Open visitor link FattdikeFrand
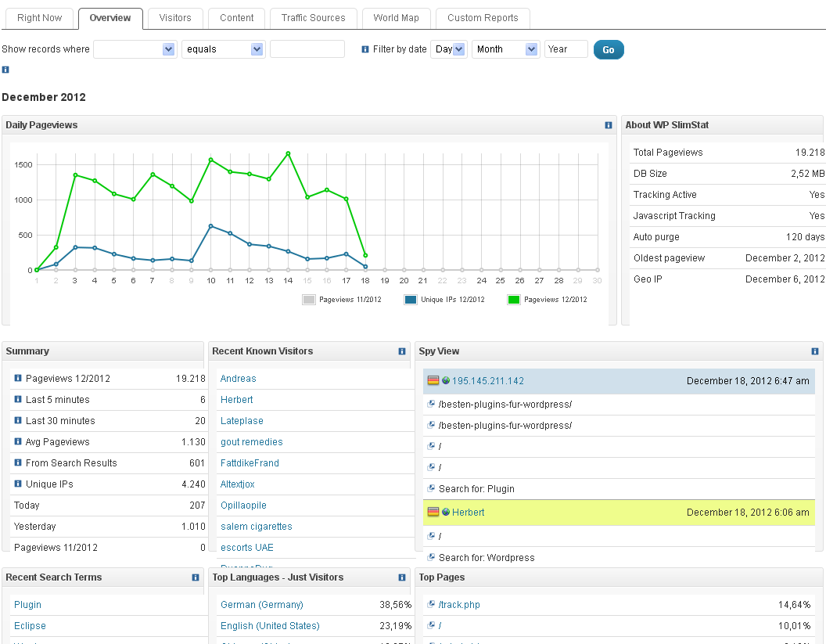The width and height of the screenshot is (826, 644). click(250, 462)
